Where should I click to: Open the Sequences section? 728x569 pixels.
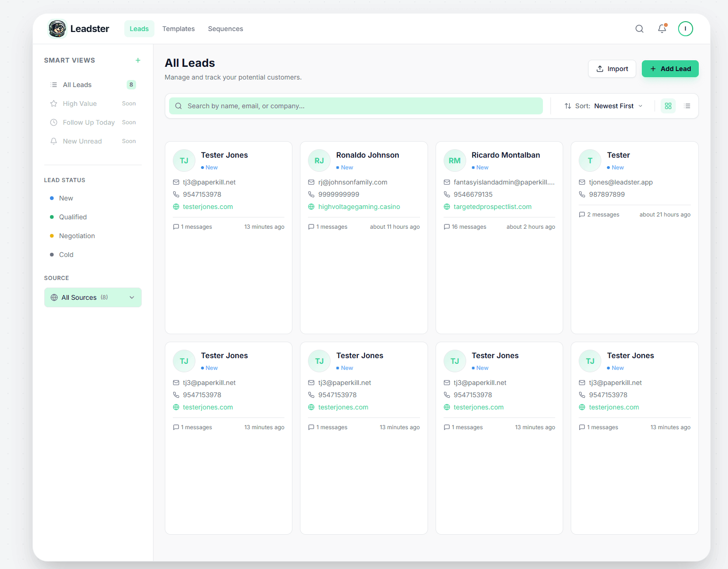click(226, 28)
